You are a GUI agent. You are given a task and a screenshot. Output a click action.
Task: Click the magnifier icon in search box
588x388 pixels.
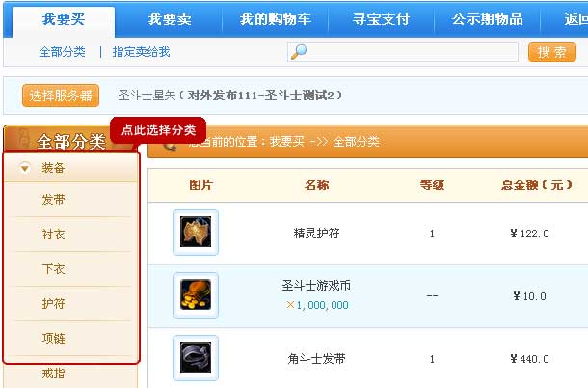(x=299, y=52)
